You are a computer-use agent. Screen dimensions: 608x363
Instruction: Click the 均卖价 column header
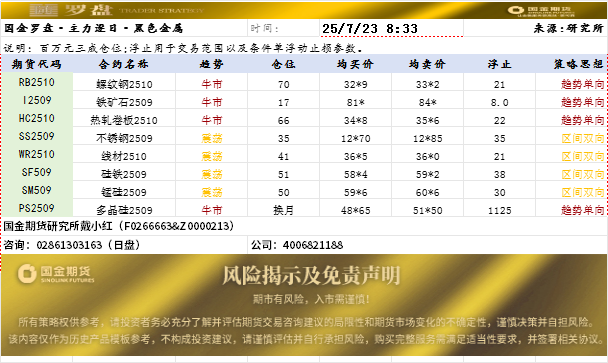click(428, 64)
